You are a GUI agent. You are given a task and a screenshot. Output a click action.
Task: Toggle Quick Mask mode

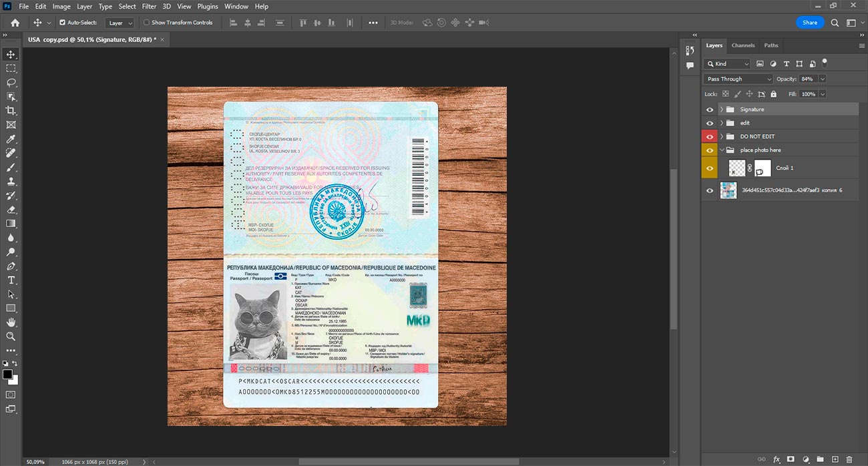[x=11, y=395]
